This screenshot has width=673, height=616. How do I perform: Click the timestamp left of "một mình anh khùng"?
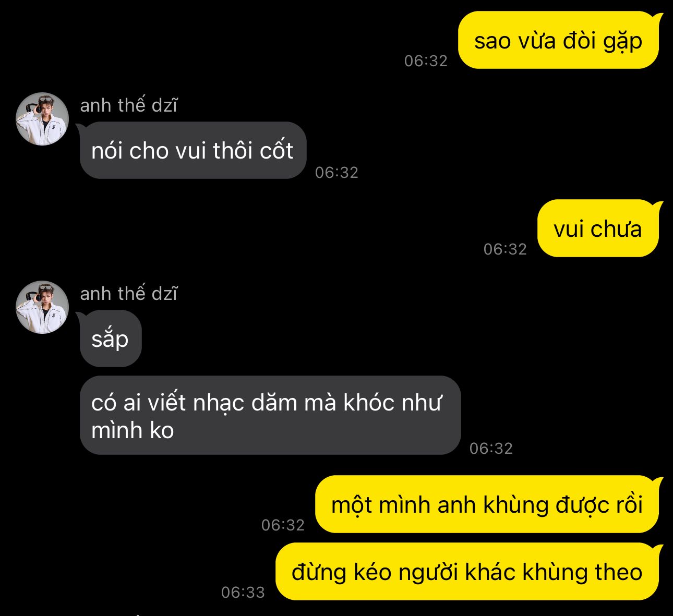[283, 525]
